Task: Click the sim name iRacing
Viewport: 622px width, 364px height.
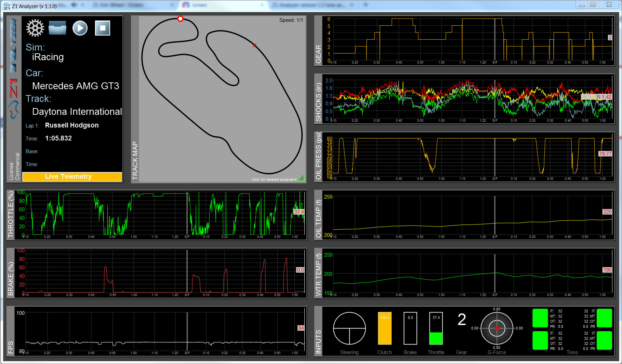Action: (48, 57)
